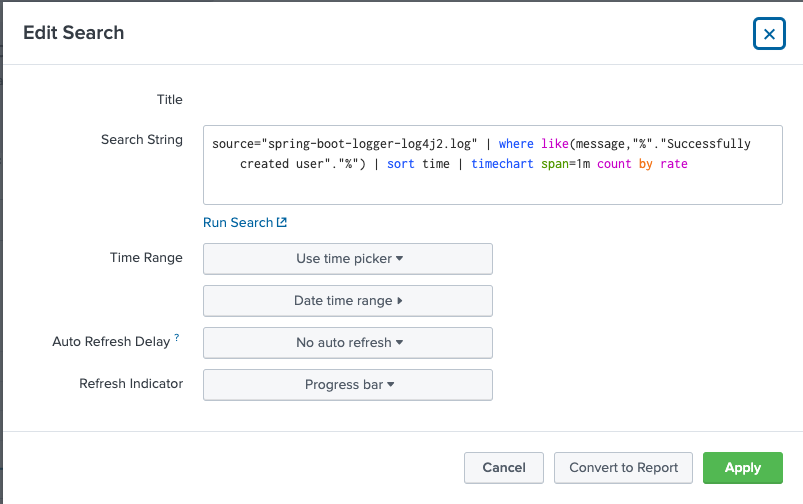Screen dimensions: 803x504
Task: Click Convert to Report
Action: (623, 468)
